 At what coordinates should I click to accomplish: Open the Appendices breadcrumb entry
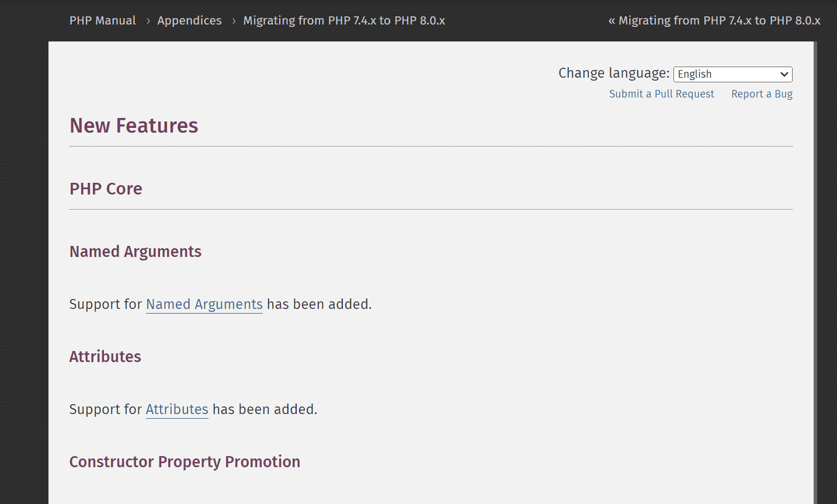tap(189, 20)
